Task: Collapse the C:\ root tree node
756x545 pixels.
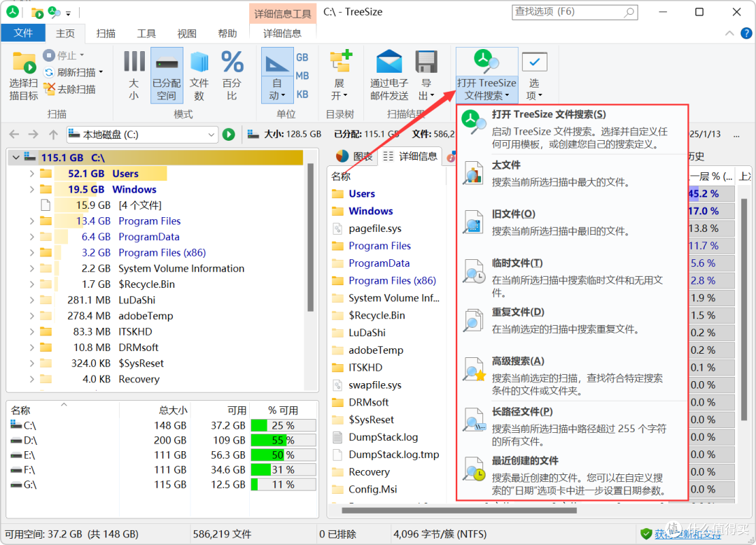Action: pos(16,157)
